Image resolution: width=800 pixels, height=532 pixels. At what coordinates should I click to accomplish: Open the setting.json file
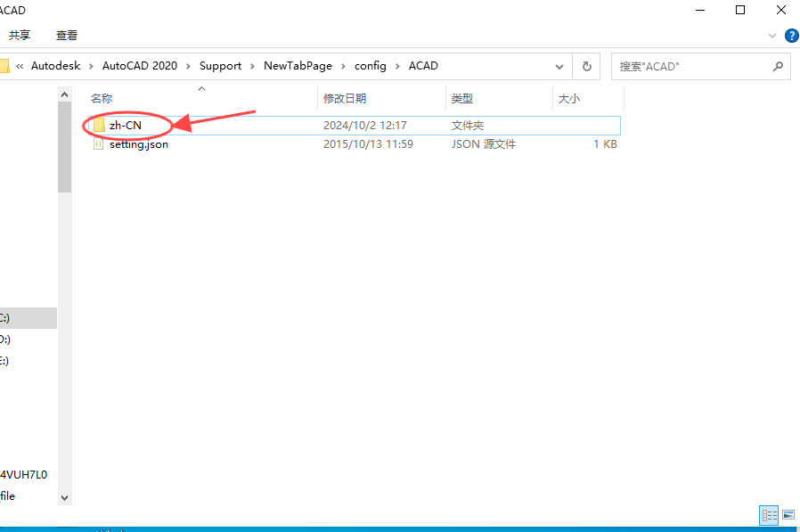[x=138, y=143]
